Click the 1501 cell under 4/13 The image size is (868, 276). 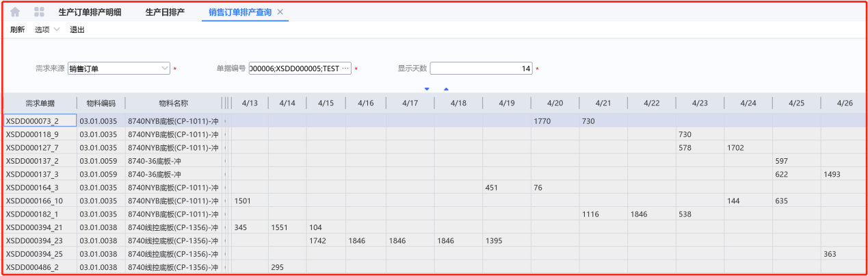tap(250, 201)
